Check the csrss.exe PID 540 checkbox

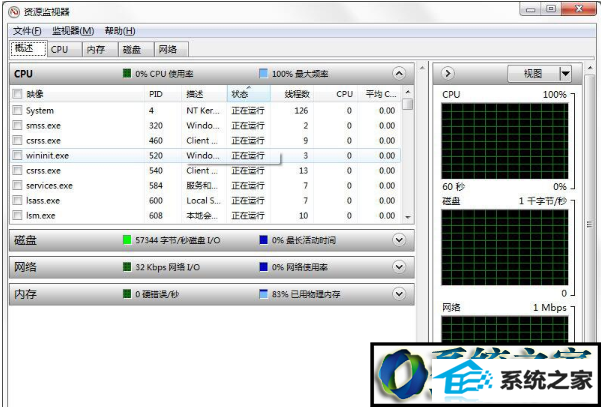(17, 170)
